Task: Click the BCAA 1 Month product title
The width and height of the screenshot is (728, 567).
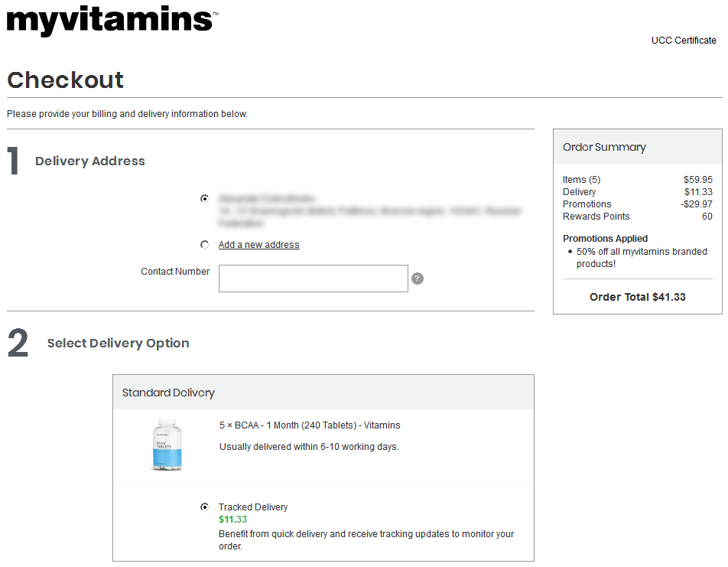Action: click(310, 425)
